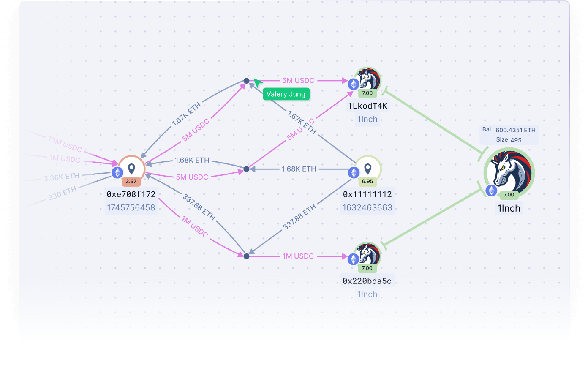Image resolution: width=588 pixels, height=365 pixels.
Task: Select the 0x11111112 address label
Action: click(x=367, y=195)
